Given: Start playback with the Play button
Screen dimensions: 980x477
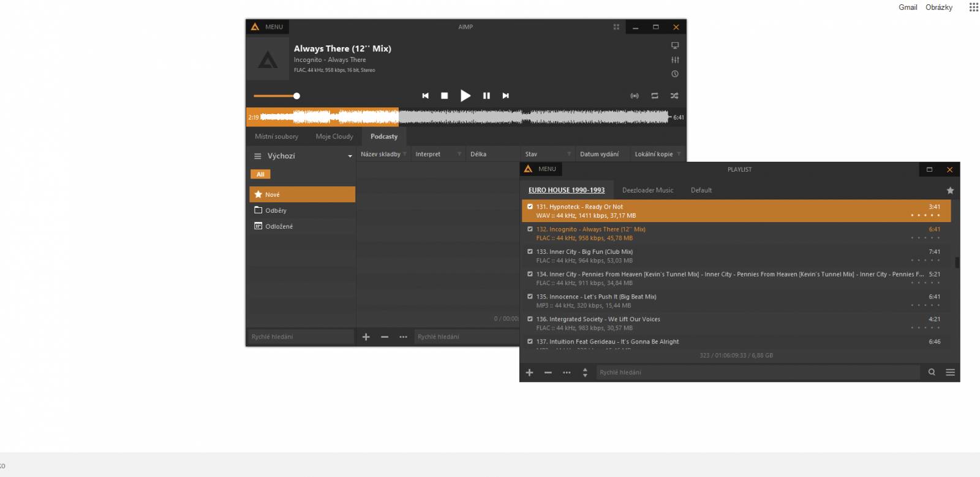Looking at the screenshot, I should pyautogui.click(x=466, y=96).
